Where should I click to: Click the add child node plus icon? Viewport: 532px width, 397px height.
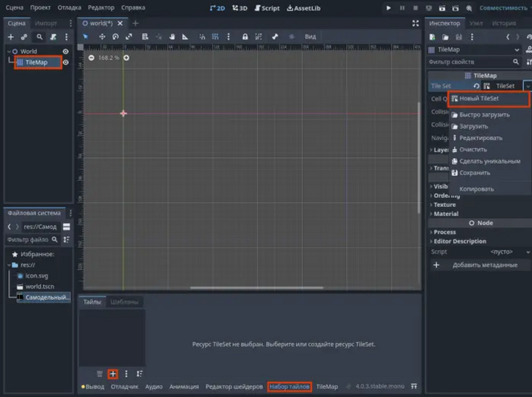point(11,38)
